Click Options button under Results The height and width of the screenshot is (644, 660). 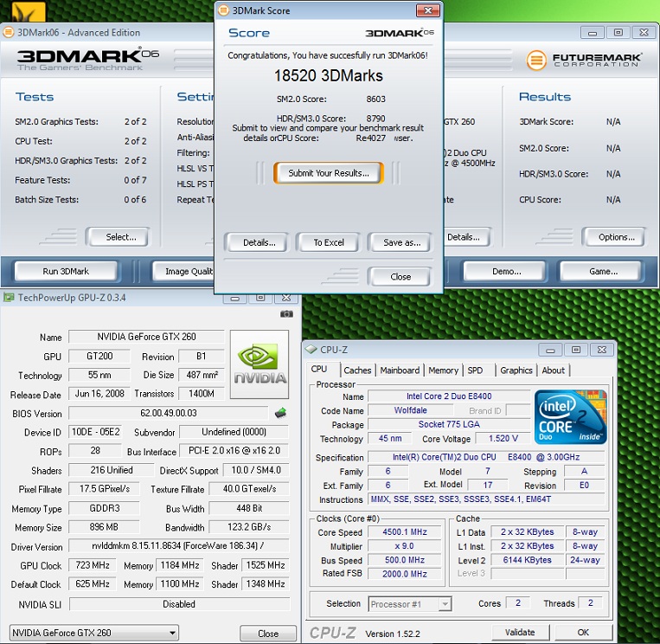[x=616, y=236]
